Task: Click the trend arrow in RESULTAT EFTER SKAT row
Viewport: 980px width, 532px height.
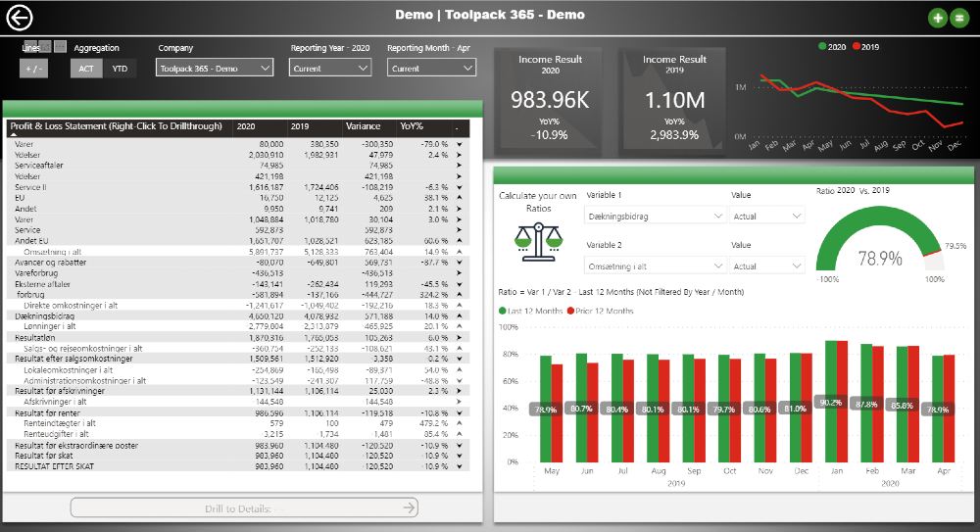Action: 458,467
